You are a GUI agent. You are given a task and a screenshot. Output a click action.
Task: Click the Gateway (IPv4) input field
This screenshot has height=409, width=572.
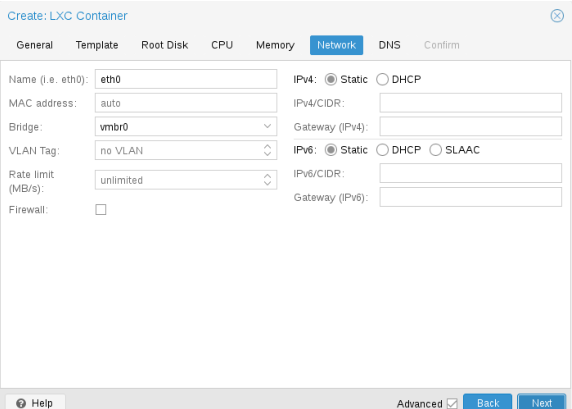point(471,127)
